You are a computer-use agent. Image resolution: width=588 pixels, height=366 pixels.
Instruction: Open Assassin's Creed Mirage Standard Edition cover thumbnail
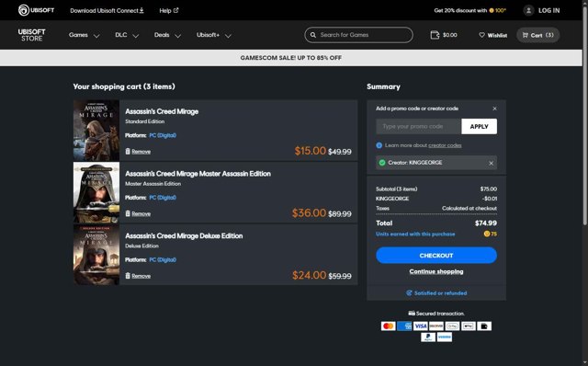pos(96,131)
